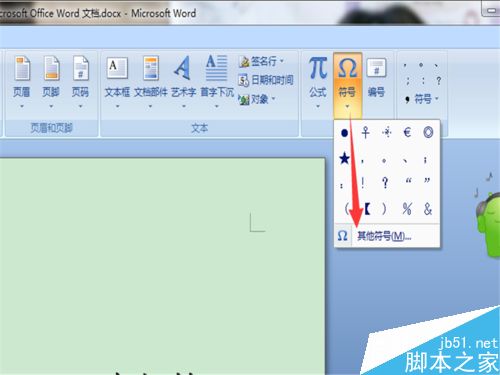Click the 对象 object icon

pos(244,99)
